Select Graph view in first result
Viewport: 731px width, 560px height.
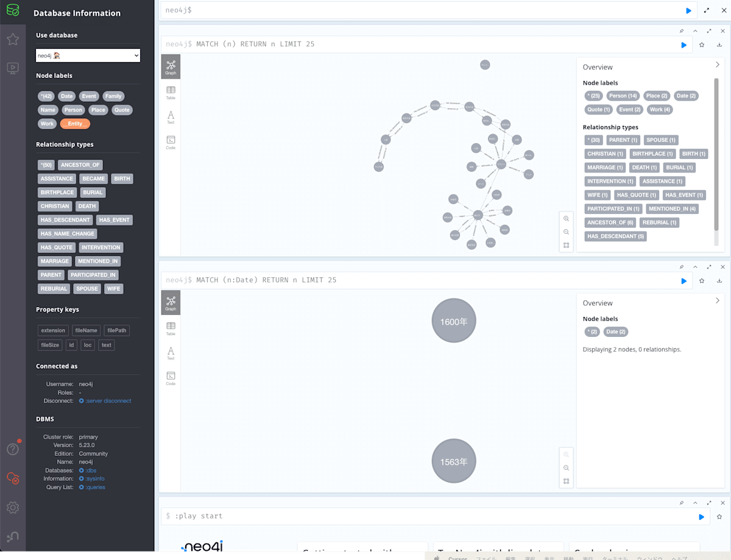point(171,67)
